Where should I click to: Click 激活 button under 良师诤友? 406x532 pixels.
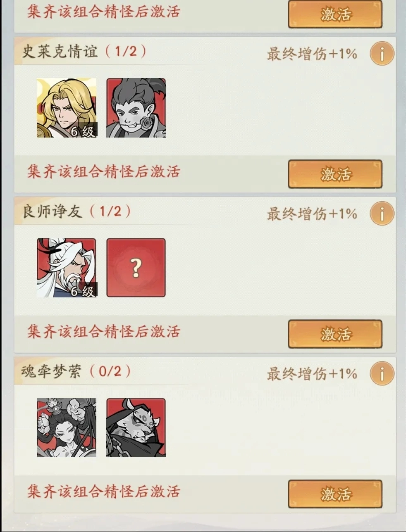tap(335, 334)
